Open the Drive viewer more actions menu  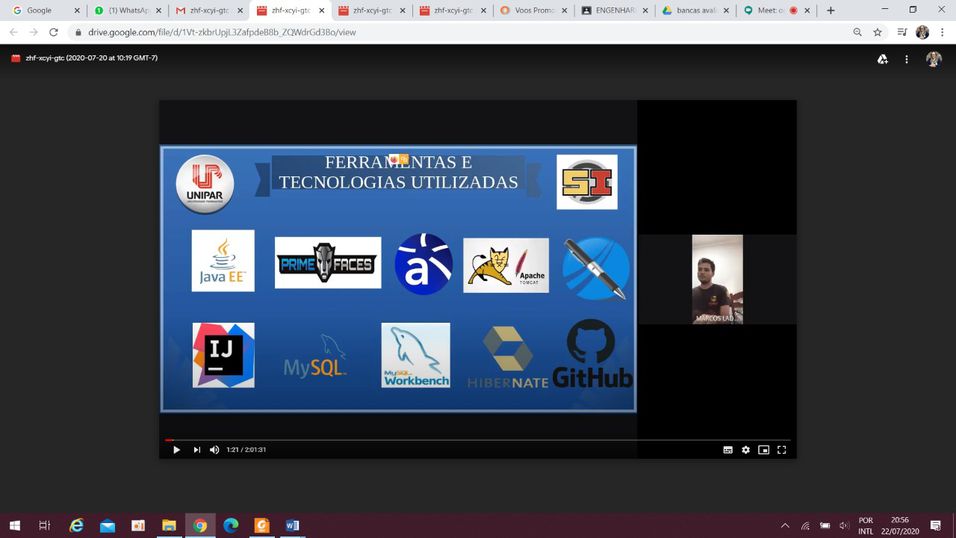point(907,59)
